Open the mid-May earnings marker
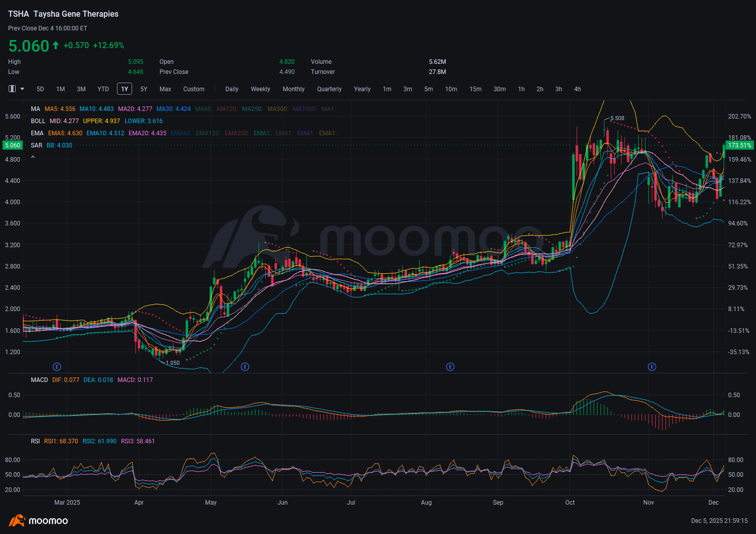Viewport: 756px width, 534px height. coord(245,366)
